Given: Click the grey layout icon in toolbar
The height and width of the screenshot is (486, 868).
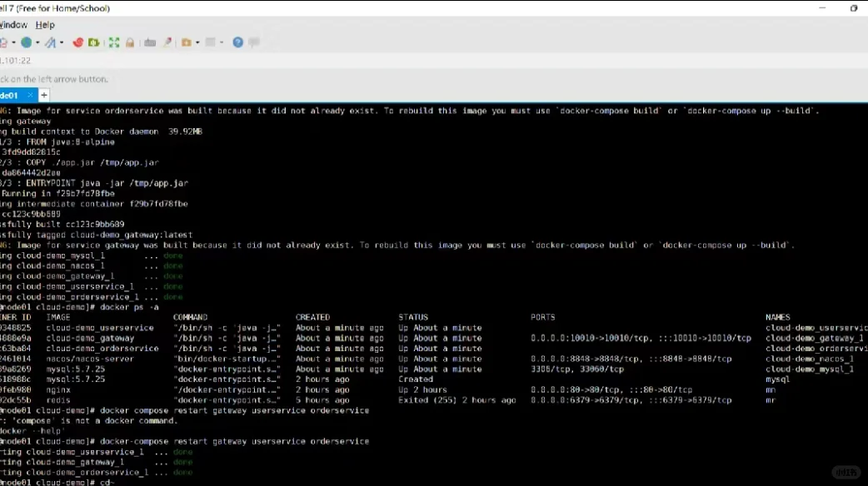Looking at the screenshot, I should click(x=211, y=42).
